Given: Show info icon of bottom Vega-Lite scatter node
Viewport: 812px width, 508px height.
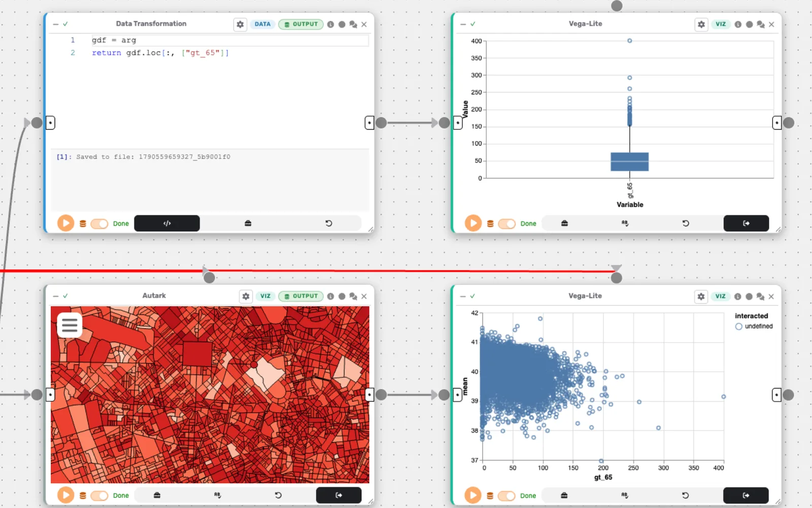Looking at the screenshot, I should 737,296.
